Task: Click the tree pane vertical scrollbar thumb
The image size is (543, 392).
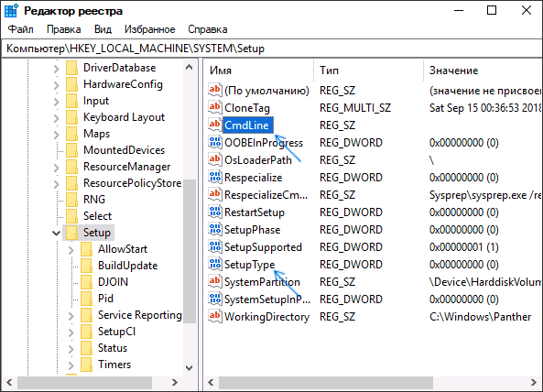Action: [x=190, y=251]
